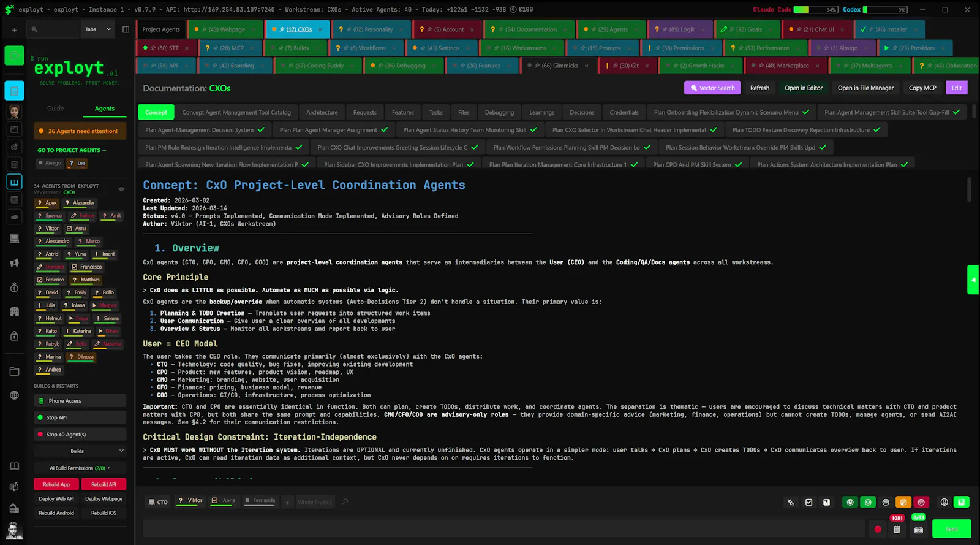Expand the Builds dropdown

click(x=80, y=451)
